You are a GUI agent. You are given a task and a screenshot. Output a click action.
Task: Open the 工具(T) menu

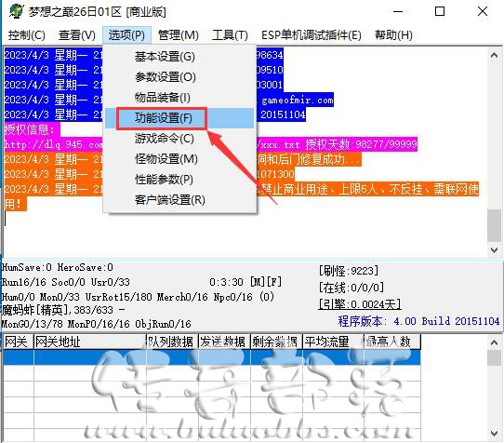point(230,35)
